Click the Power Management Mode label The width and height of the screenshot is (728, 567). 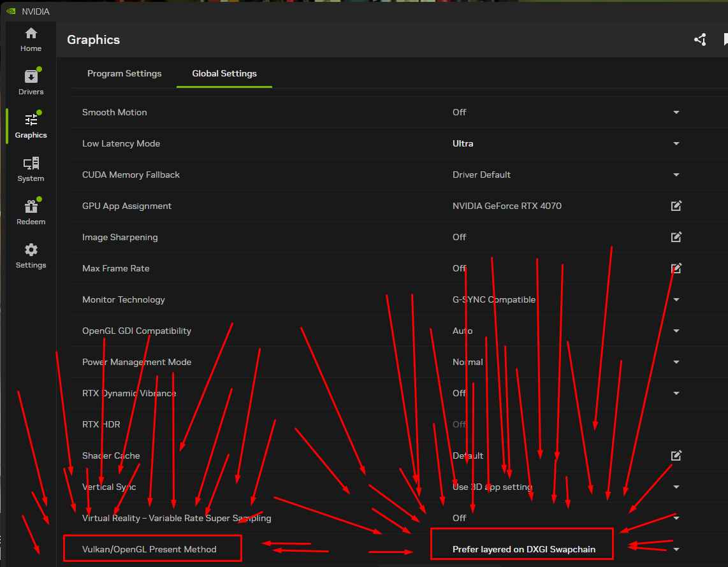[x=136, y=362]
